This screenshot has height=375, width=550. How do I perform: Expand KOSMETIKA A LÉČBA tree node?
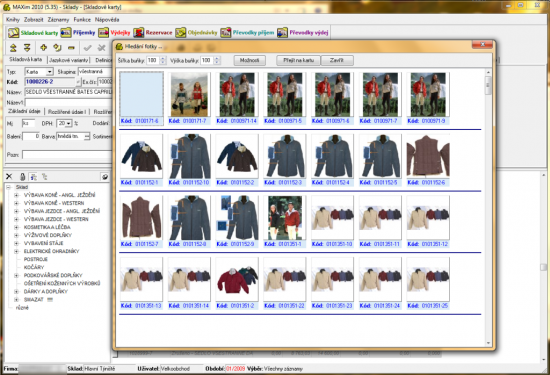point(16,227)
